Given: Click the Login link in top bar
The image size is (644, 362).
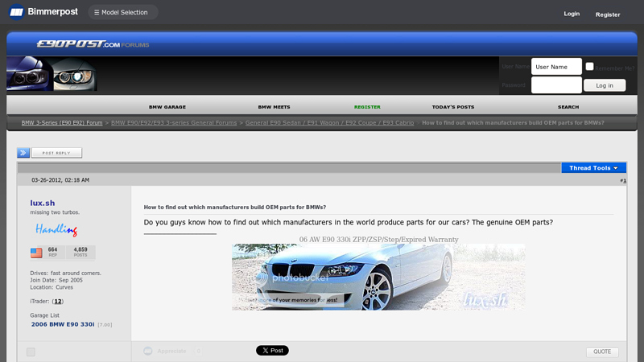Looking at the screenshot, I should (x=572, y=14).
